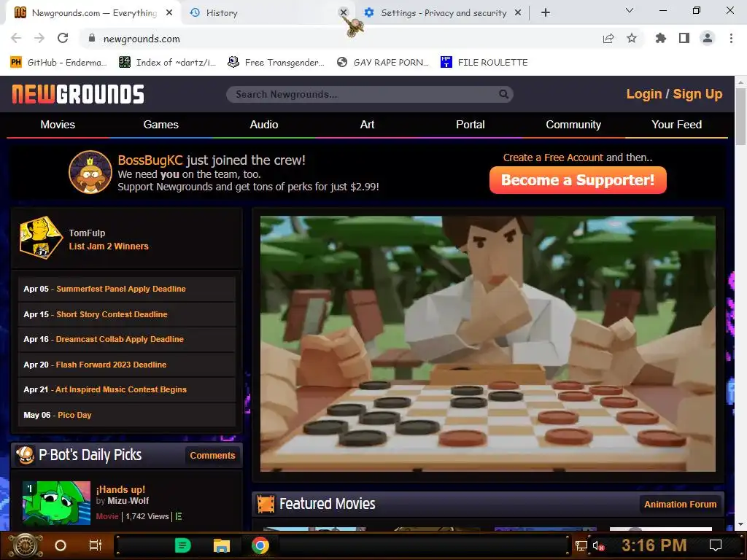Screen dimensions: 747x560
Task: Open the GitHub - Enderma bookmark
Action: point(59,63)
